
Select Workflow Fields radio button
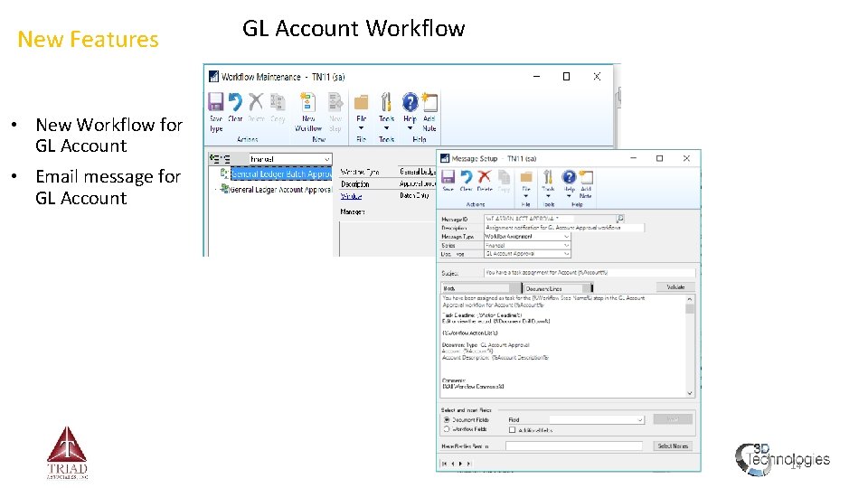tap(447, 429)
